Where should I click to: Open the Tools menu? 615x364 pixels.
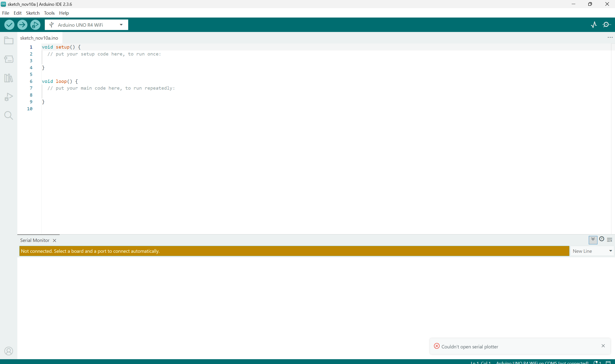(49, 13)
